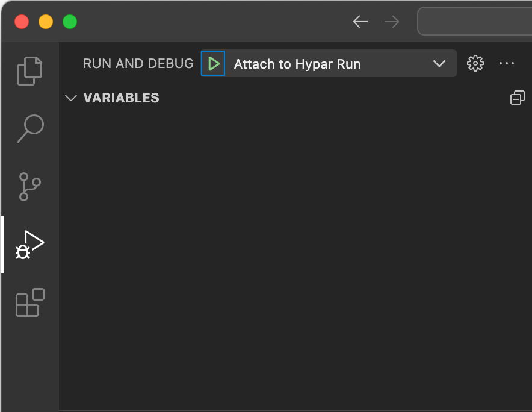Click the VARIABLES section header label
The image size is (532, 412).
click(x=121, y=98)
